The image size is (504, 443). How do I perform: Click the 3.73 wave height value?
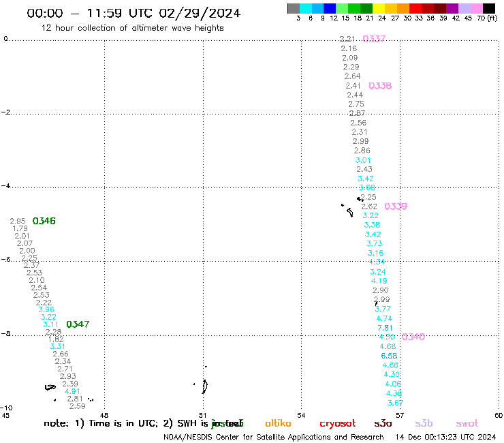[374, 243]
